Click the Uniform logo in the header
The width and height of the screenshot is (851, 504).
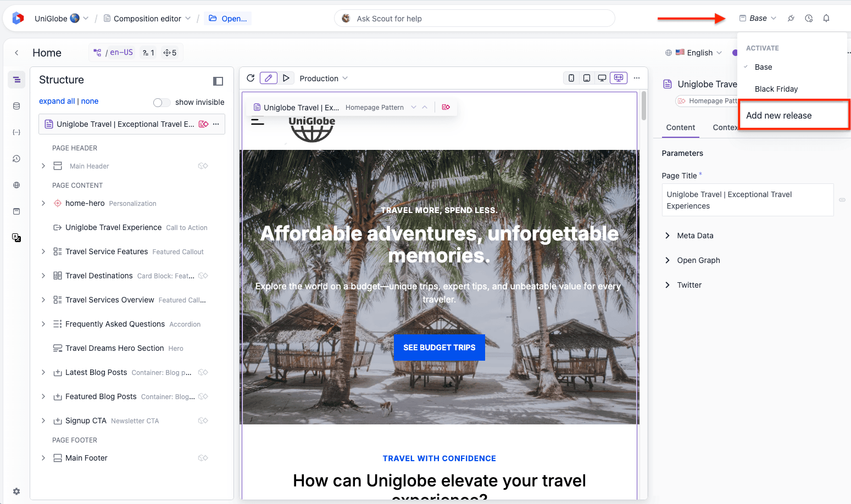[18, 18]
